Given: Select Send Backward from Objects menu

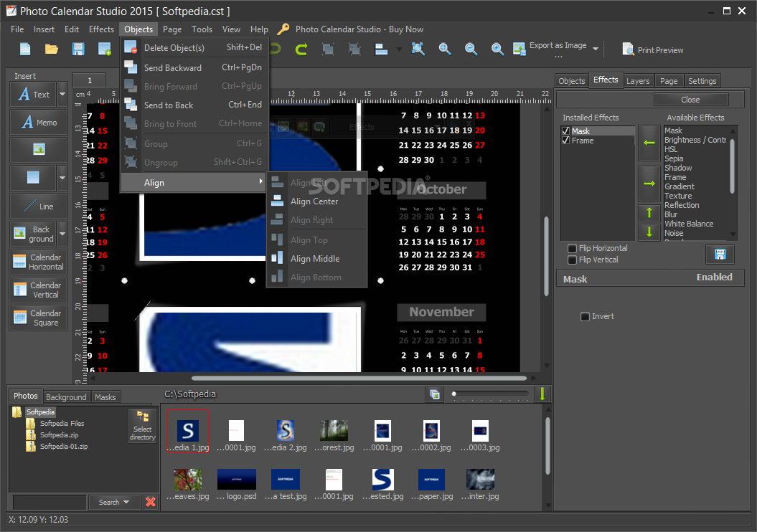Looking at the screenshot, I should point(194,67).
